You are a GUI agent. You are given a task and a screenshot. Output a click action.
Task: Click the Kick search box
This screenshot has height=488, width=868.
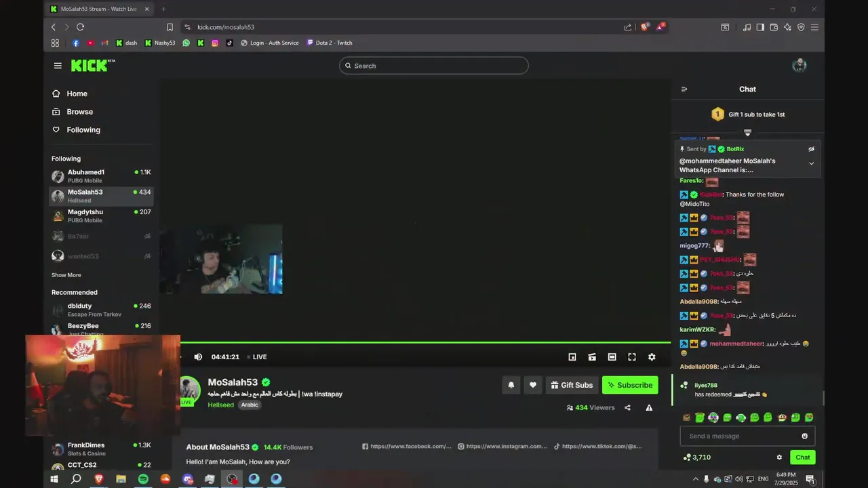tap(434, 66)
